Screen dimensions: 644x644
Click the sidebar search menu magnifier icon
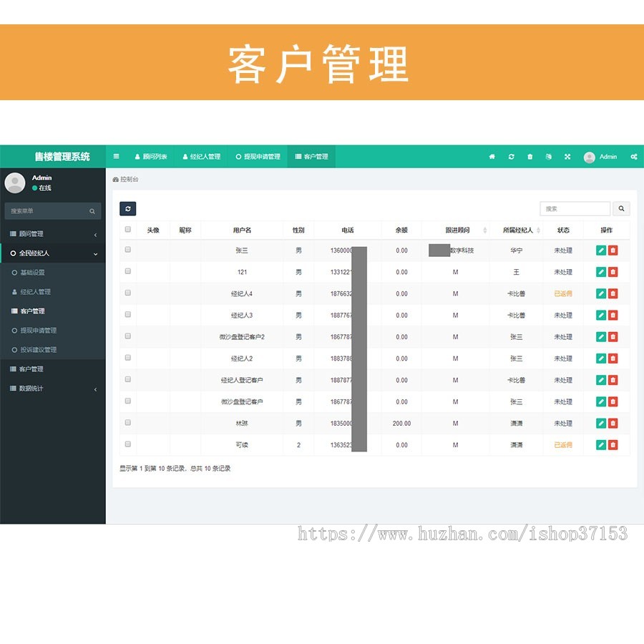click(92, 211)
